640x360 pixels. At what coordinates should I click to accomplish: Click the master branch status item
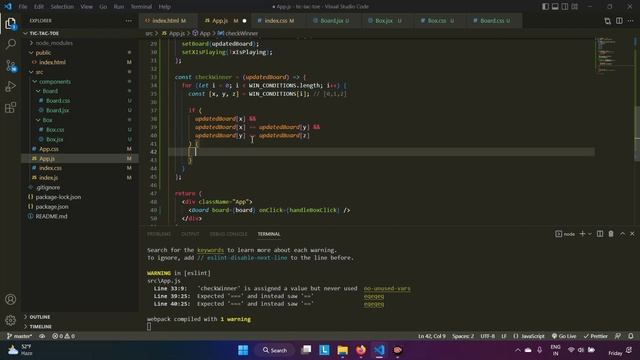pyautogui.click(x=19, y=336)
